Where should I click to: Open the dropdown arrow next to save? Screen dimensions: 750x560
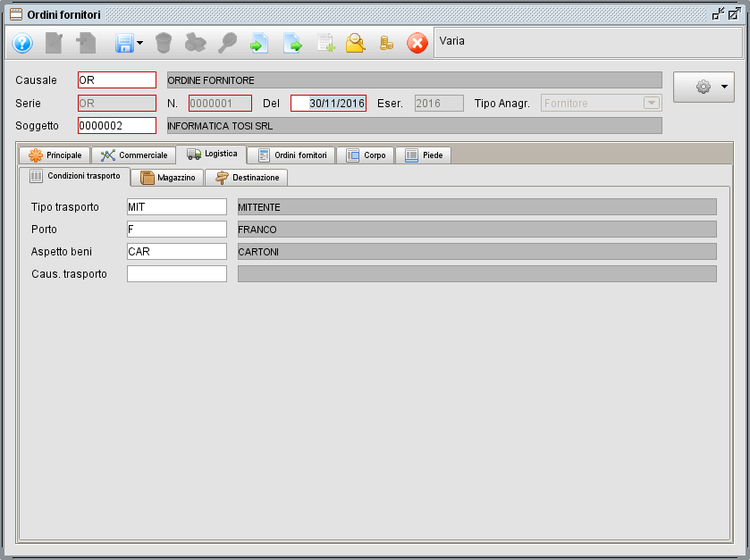click(x=140, y=43)
